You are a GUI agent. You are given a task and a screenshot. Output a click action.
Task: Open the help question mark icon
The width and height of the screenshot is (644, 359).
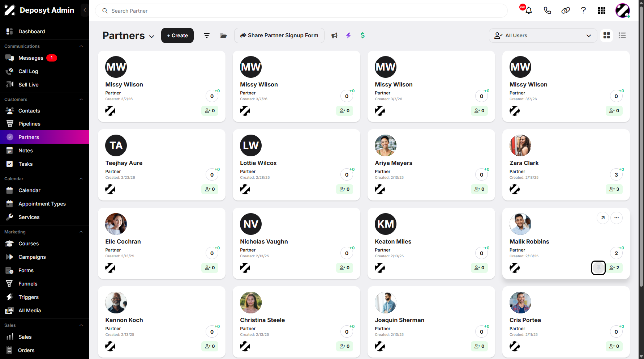pyautogui.click(x=583, y=10)
